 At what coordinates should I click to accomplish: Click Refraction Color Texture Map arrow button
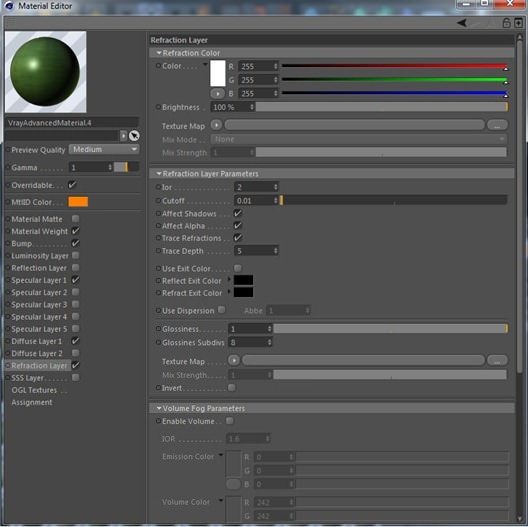click(216, 125)
